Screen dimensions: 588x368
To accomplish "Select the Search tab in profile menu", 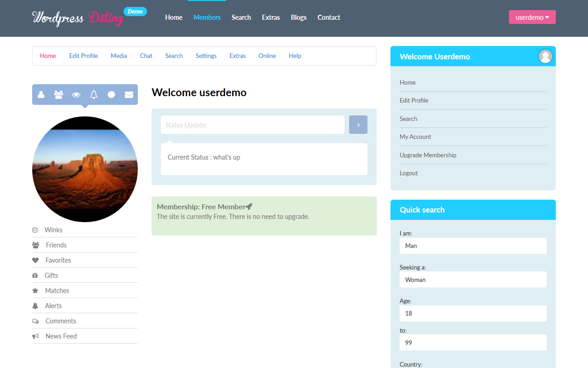I will click(x=174, y=56).
